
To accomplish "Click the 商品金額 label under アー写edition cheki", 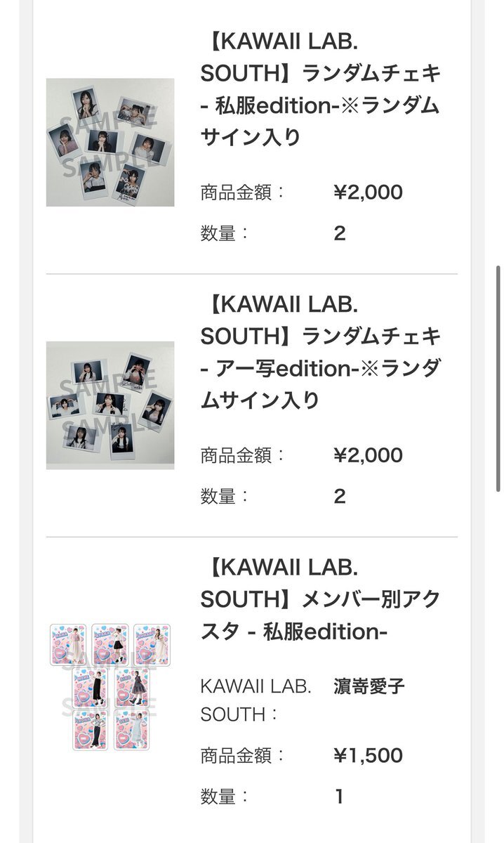I will tap(243, 455).
